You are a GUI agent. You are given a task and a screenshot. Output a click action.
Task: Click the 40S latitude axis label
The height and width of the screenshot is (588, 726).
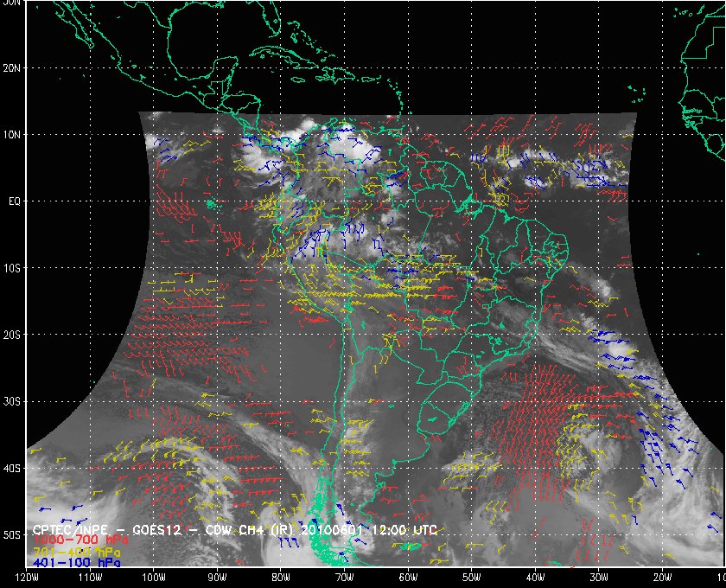[x=12, y=468]
